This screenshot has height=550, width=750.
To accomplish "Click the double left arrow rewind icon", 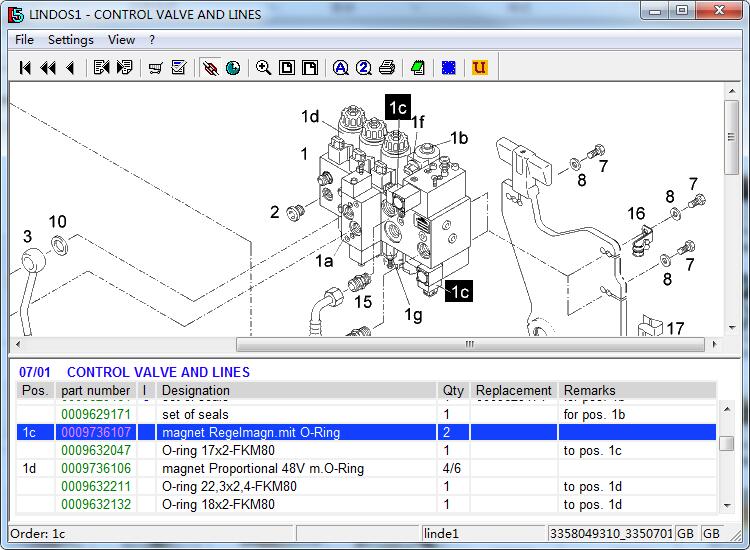I will 48,68.
